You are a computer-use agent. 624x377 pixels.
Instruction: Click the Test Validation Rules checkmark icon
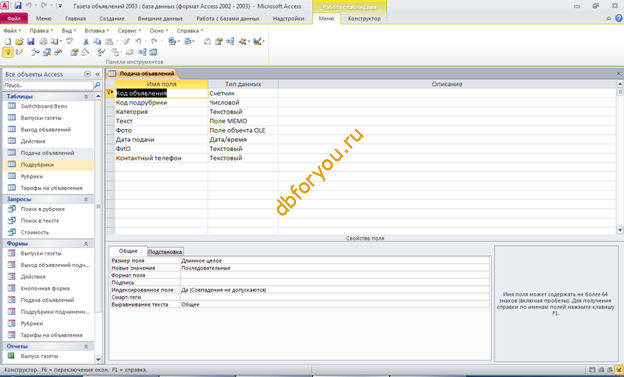(101, 52)
